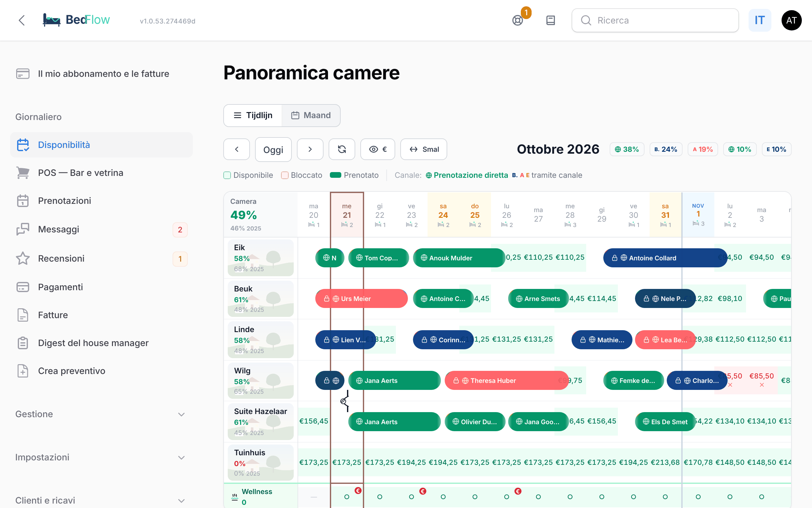Click the Oggi button
Screen dimensions: 812x508
coord(273,149)
